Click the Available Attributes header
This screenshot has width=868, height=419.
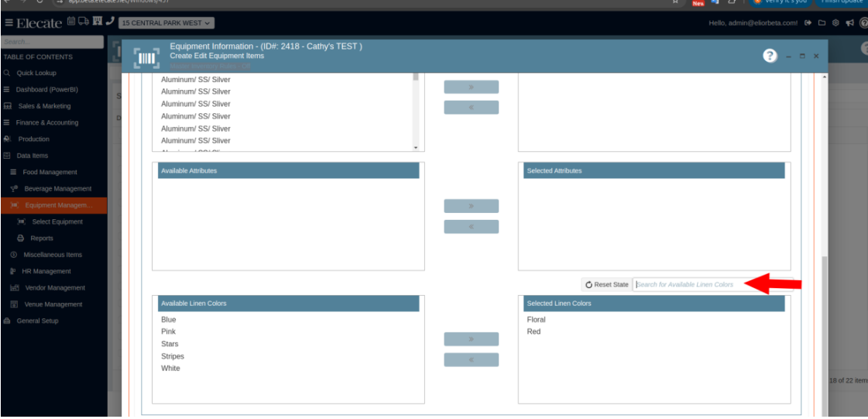click(x=288, y=170)
